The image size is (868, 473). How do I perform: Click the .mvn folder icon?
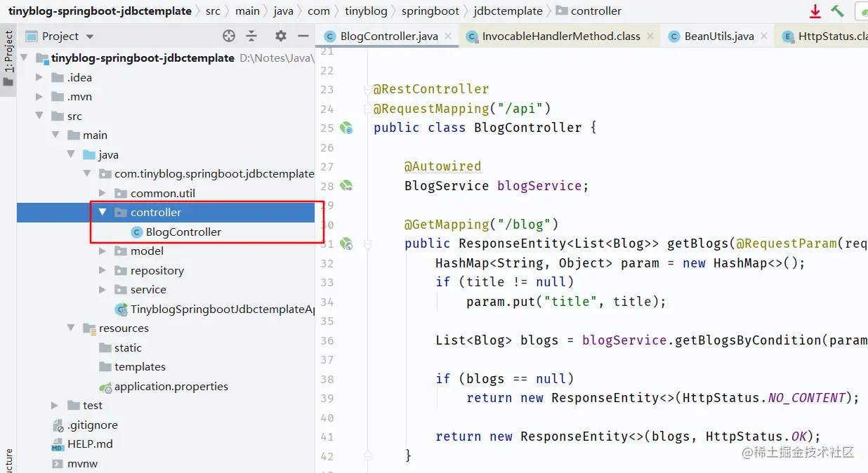pyautogui.click(x=58, y=97)
